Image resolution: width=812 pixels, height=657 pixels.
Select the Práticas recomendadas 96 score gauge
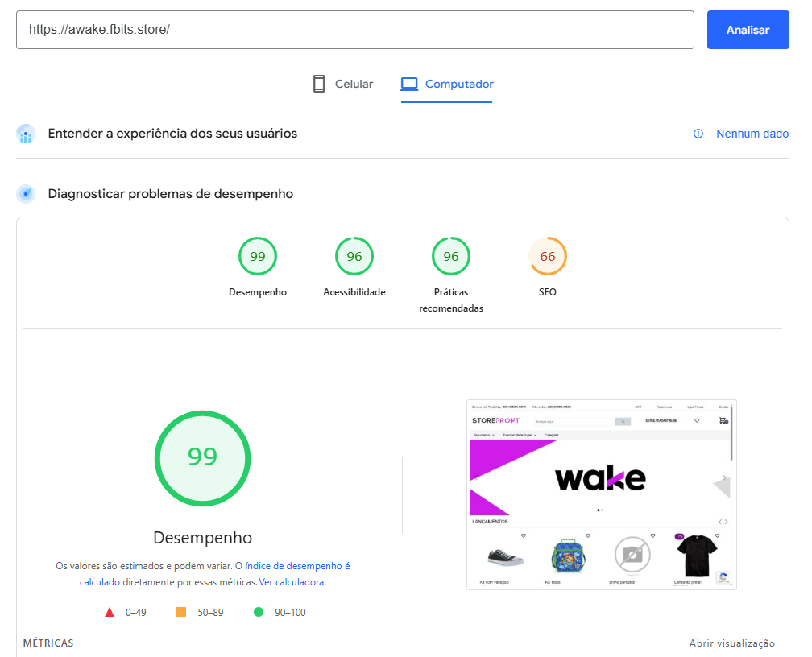[451, 257]
